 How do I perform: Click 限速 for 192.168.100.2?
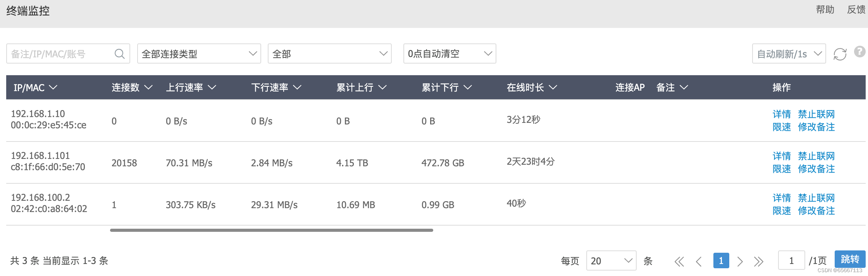pos(782,211)
